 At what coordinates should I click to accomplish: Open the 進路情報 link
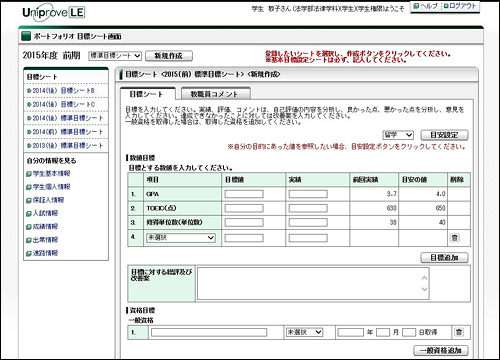pyautogui.click(x=45, y=253)
